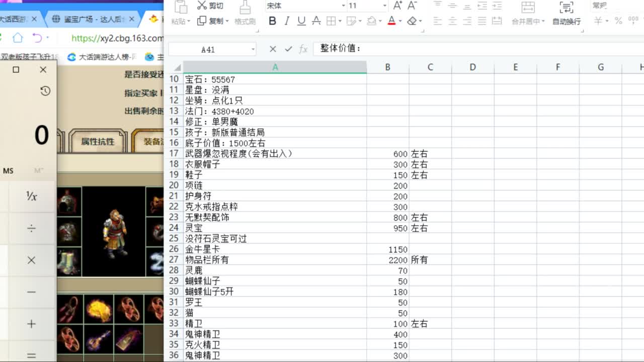
Task: Open the calculator history icon
Action: [x=45, y=91]
